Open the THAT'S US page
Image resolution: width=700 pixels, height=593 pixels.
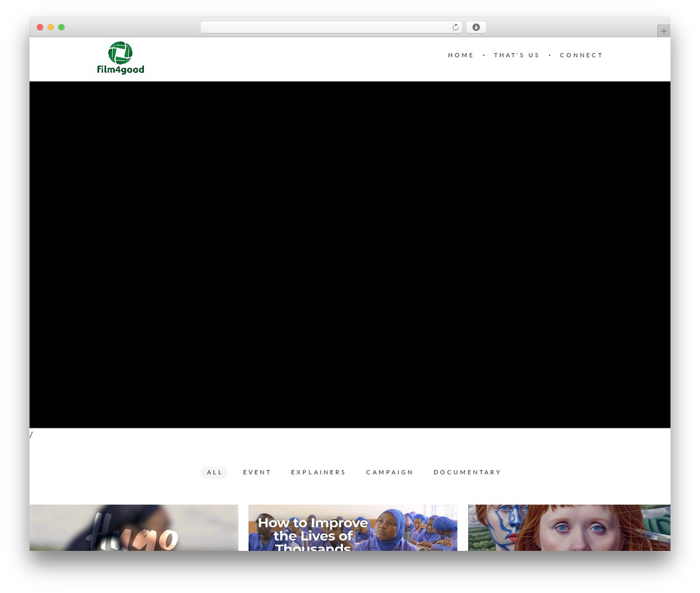point(516,55)
